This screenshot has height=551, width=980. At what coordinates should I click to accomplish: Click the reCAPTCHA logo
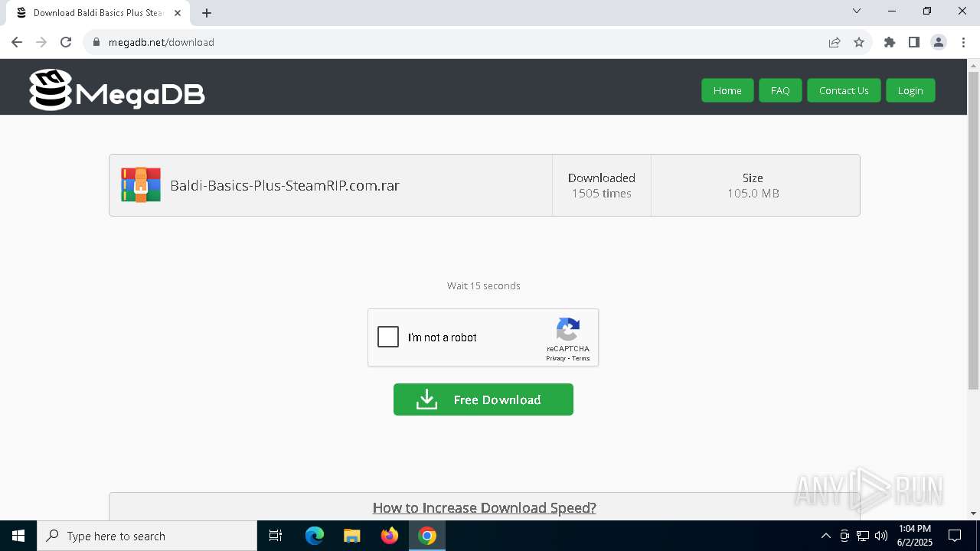[568, 330]
